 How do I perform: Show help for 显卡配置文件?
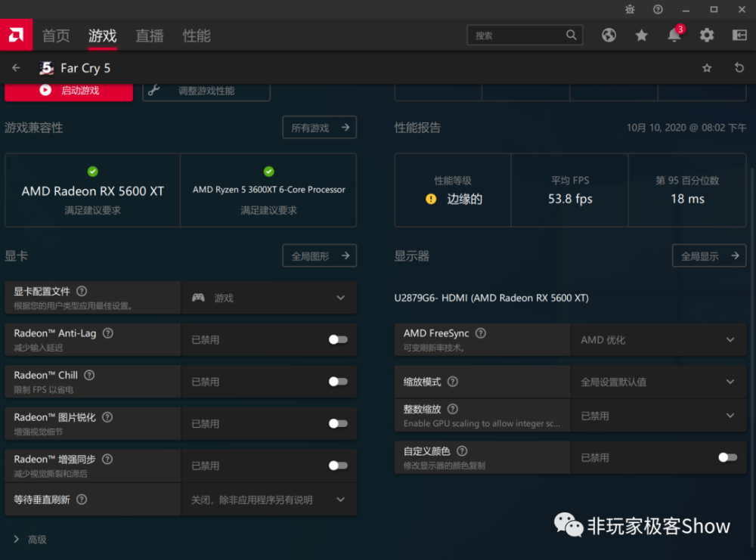click(x=82, y=291)
